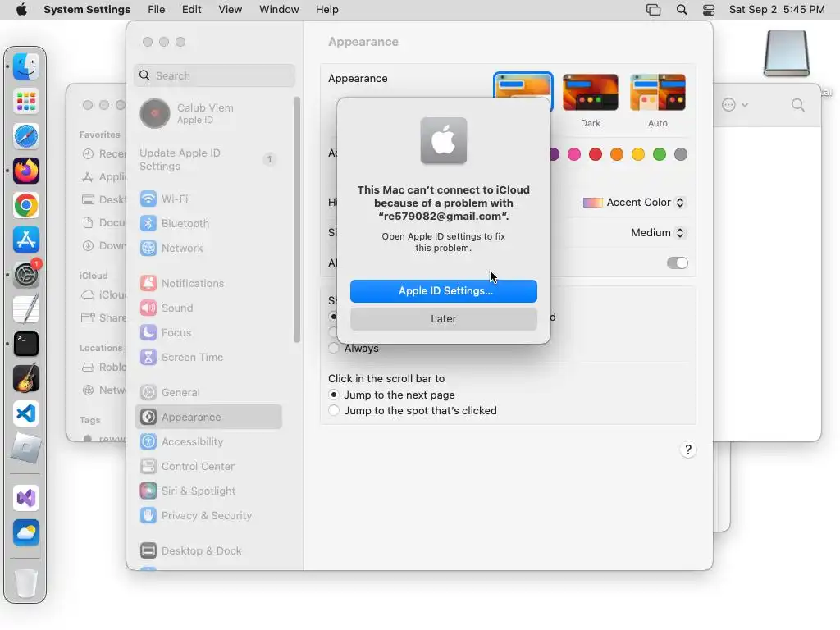This screenshot has height=630, width=840.
Task: Open Network settings in the sidebar
Action: tap(208, 248)
